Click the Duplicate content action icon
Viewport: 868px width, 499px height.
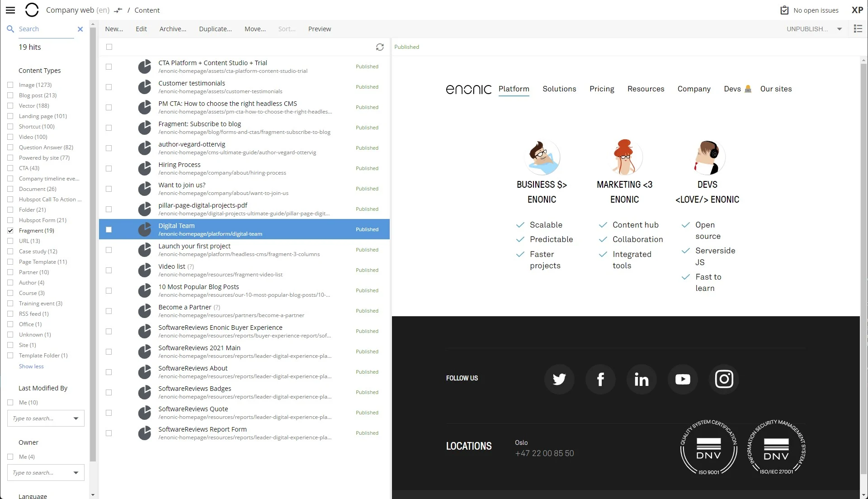pos(215,29)
